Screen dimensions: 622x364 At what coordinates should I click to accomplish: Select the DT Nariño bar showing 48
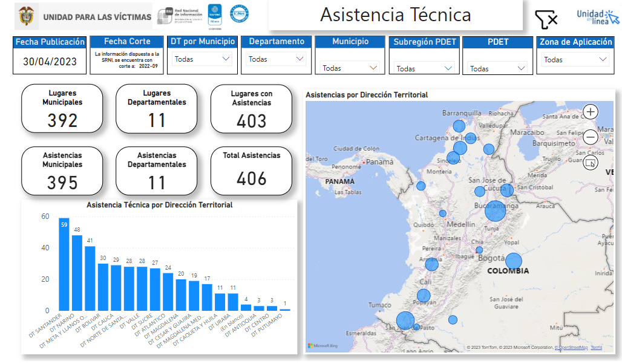click(x=77, y=273)
